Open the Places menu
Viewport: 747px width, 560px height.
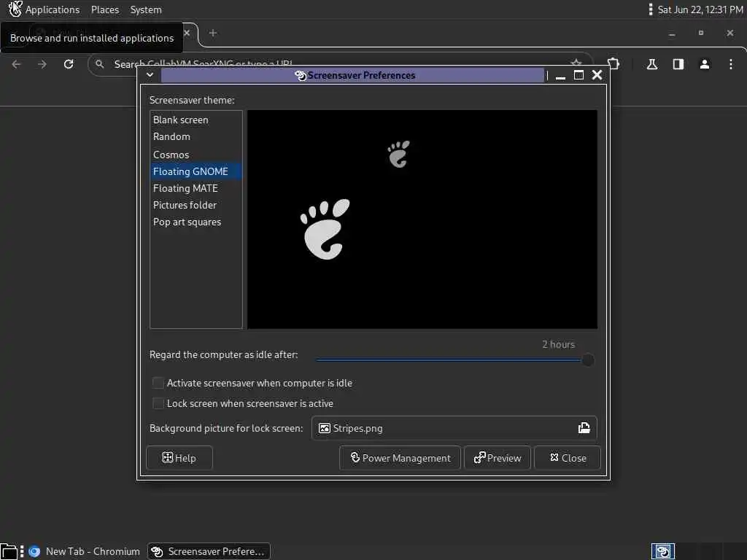click(x=105, y=9)
